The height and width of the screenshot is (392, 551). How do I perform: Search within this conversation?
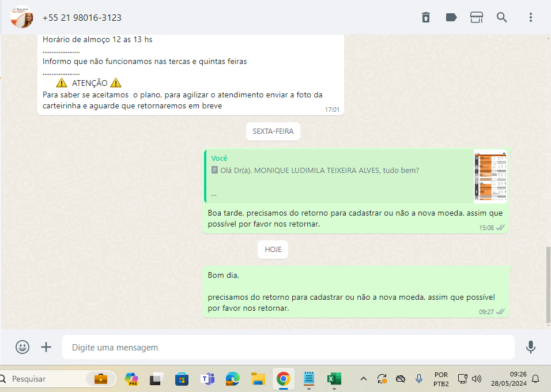(x=502, y=17)
